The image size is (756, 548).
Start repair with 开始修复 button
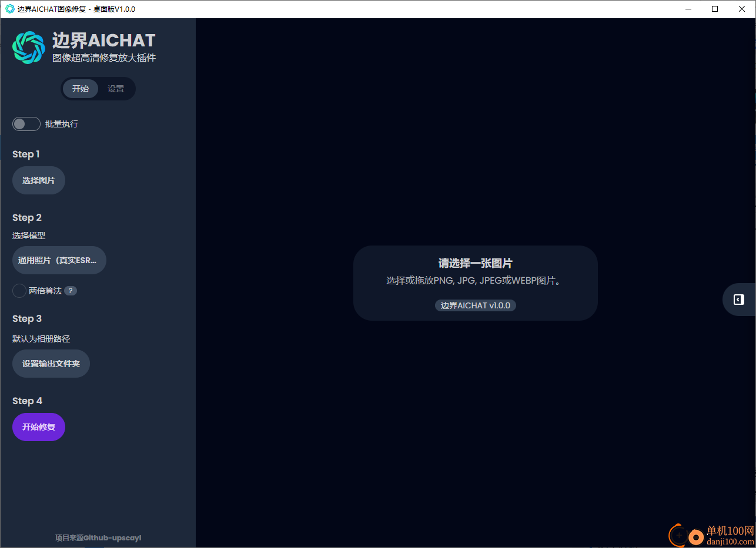pos(39,427)
